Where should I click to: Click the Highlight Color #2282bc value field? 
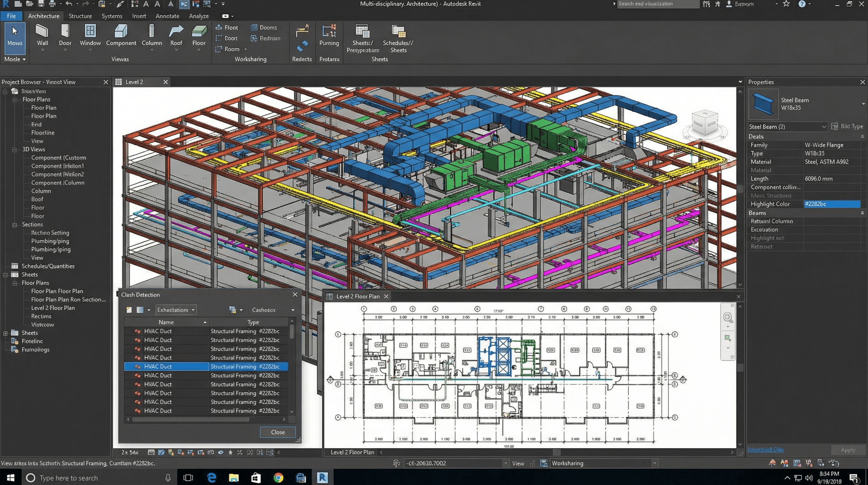tap(831, 204)
